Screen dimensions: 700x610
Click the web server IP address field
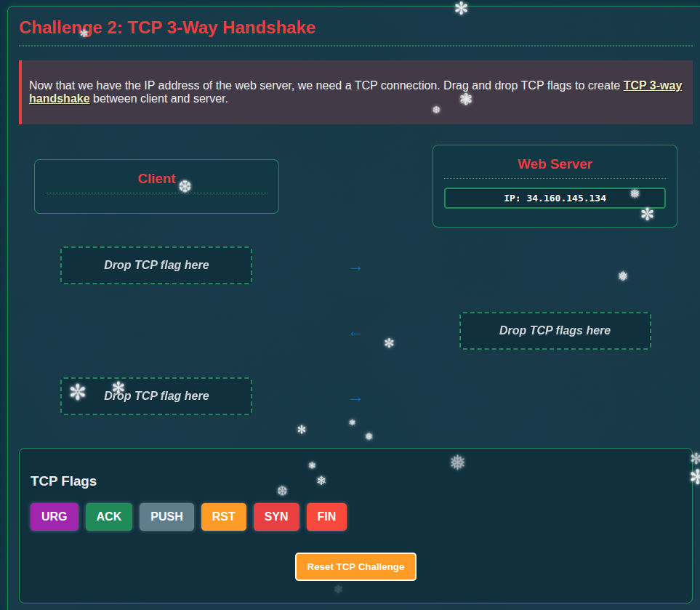click(555, 198)
